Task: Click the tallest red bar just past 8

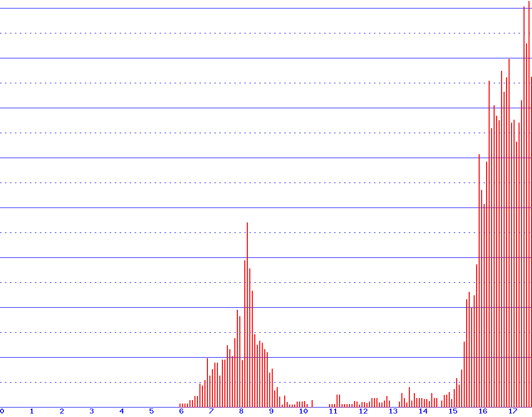Action: click(247, 315)
